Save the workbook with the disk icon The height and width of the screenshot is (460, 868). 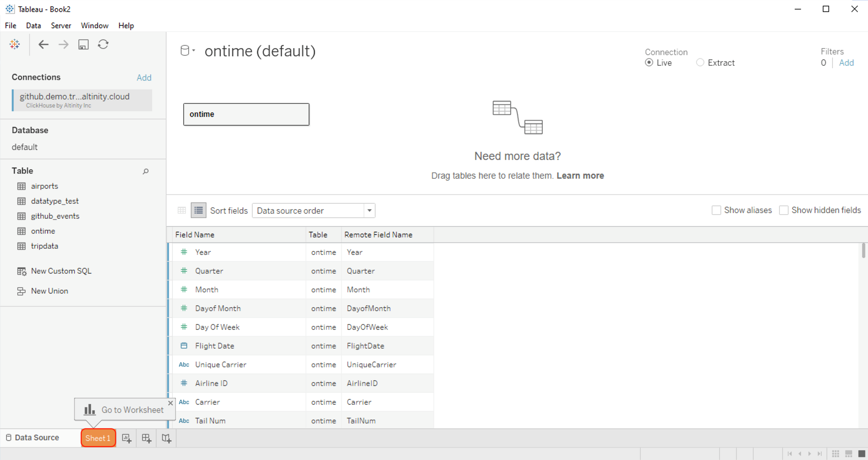pyautogui.click(x=83, y=44)
